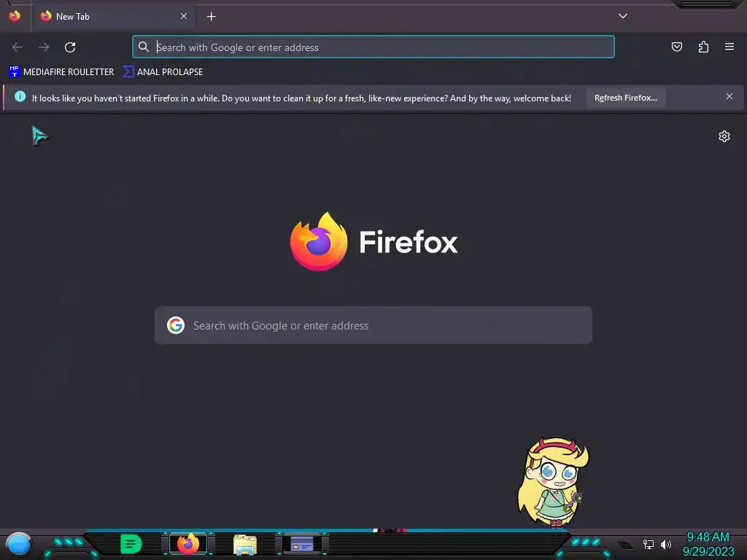Click the magnifier icon in address bar
This screenshot has width=747, height=560.
tap(144, 47)
